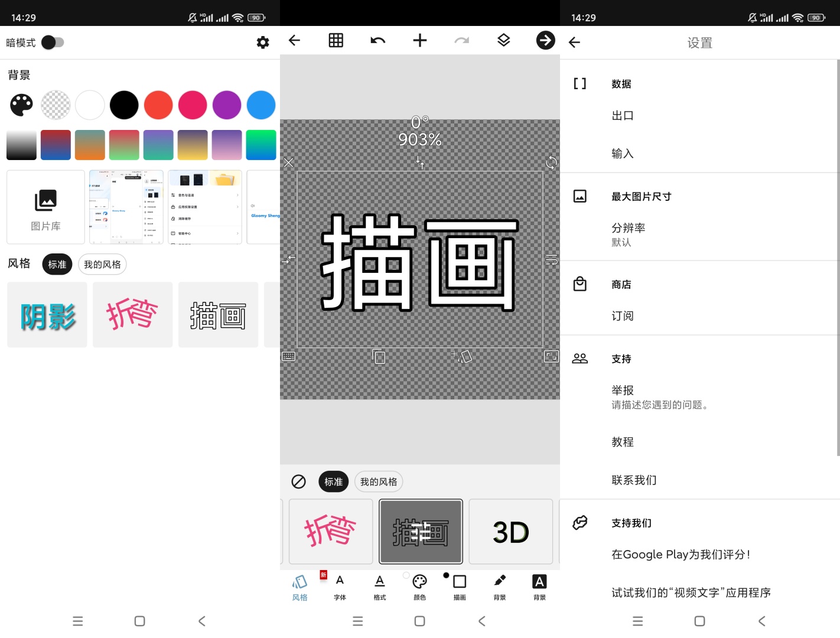Open the layers stack icon

[x=503, y=40]
